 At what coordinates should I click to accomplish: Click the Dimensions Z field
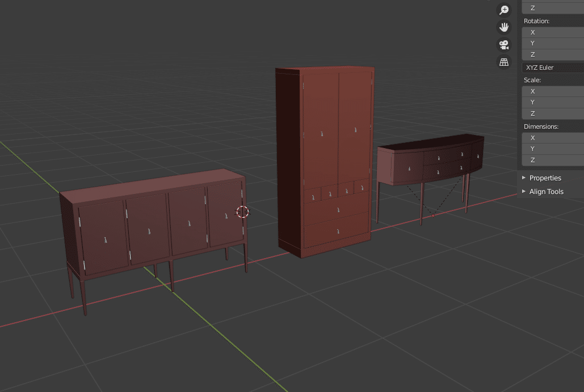(x=553, y=160)
